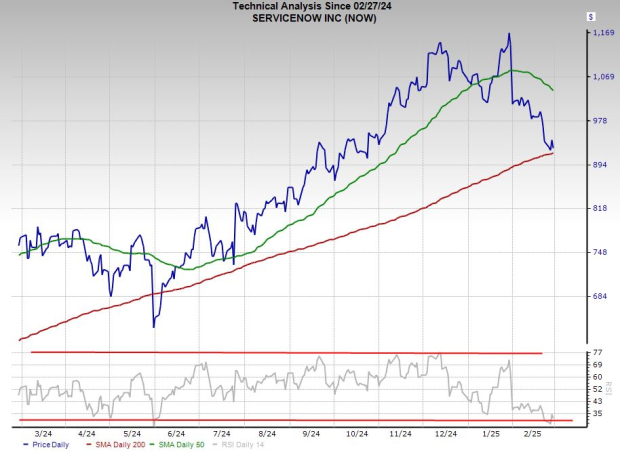
Task: Click the 5/24 date axis label
Action: coord(132,434)
